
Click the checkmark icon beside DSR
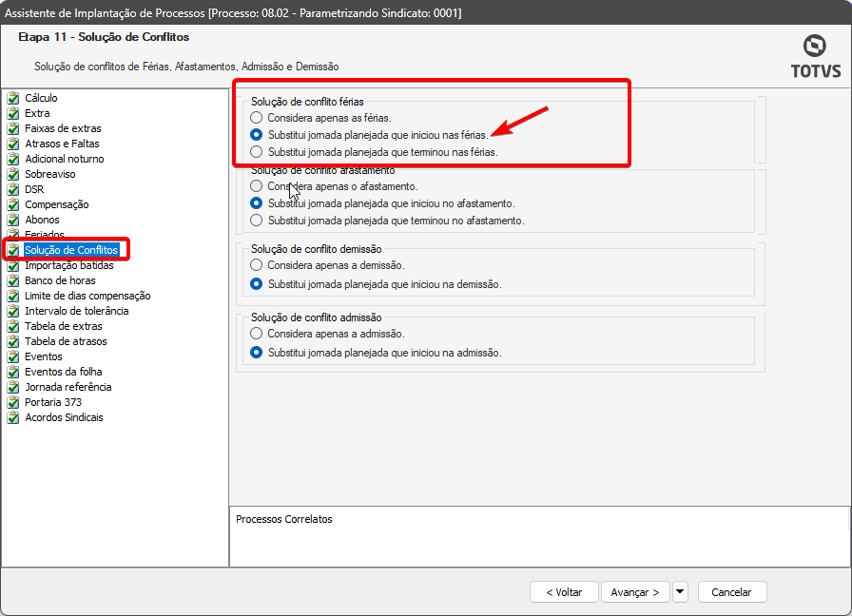pyautogui.click(x=13, y=189)
